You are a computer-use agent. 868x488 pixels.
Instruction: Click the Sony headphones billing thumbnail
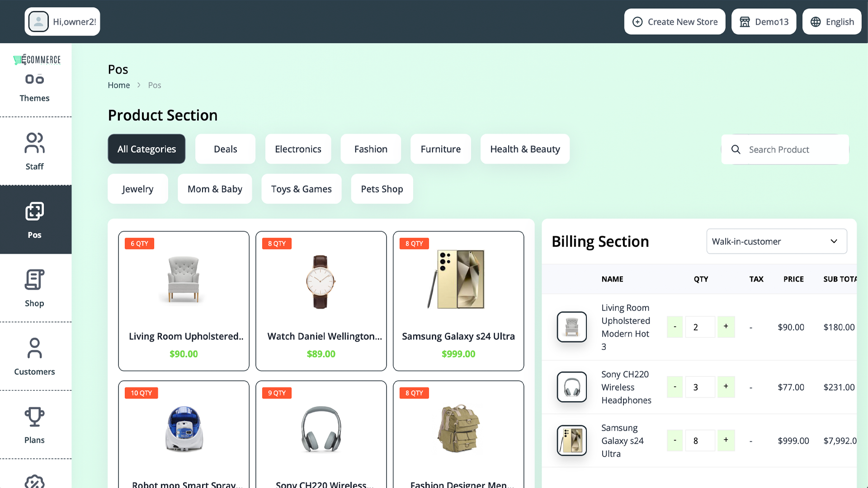pos(572,387)
